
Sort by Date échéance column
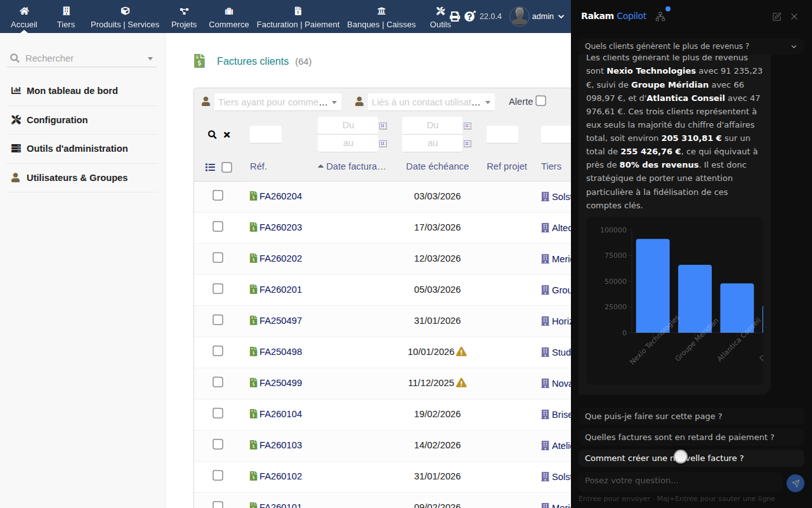437,166
